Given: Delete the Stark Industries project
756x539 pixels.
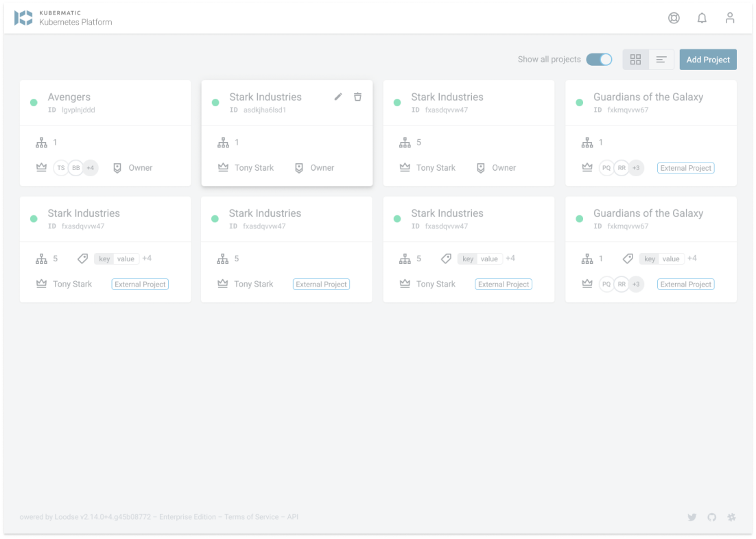Looking at the screenshot, I should [357, 97].
